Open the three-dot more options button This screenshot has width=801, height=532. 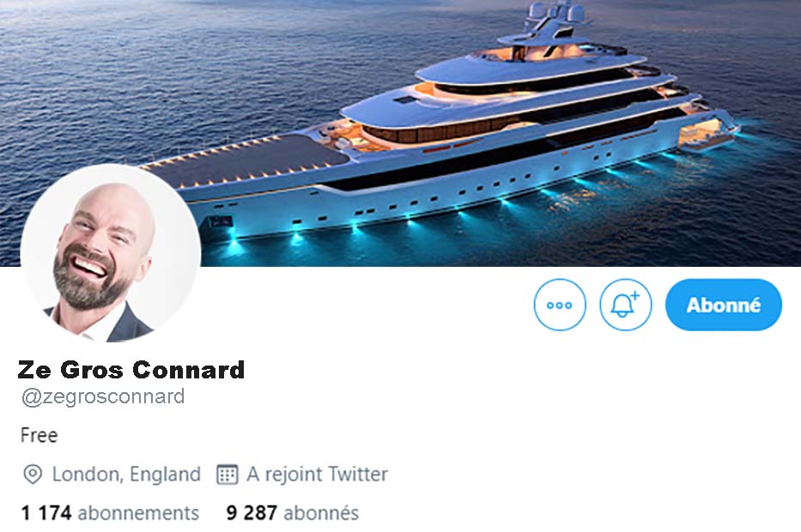click(560, 305)
